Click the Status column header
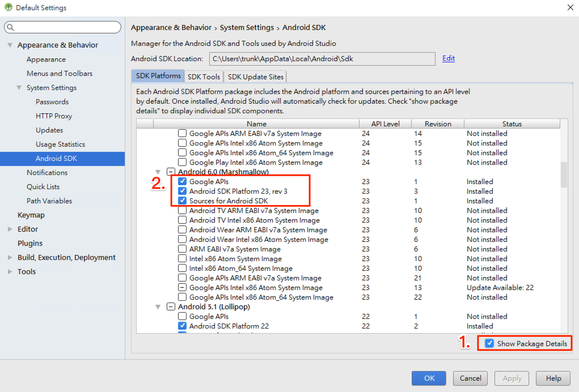Screen dimensions: 579x392 tap(512, 124)
